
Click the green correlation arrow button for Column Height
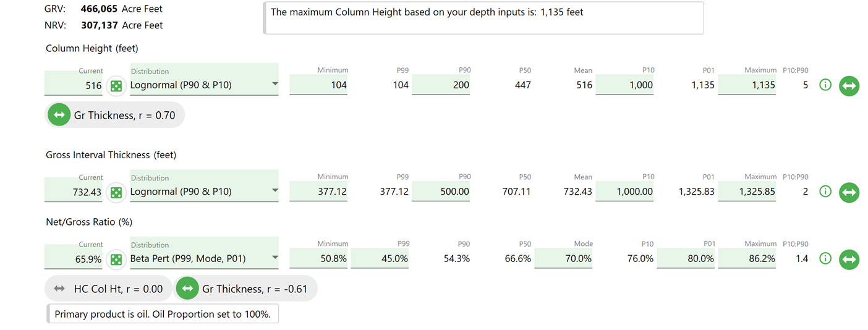tap(849, 86)
